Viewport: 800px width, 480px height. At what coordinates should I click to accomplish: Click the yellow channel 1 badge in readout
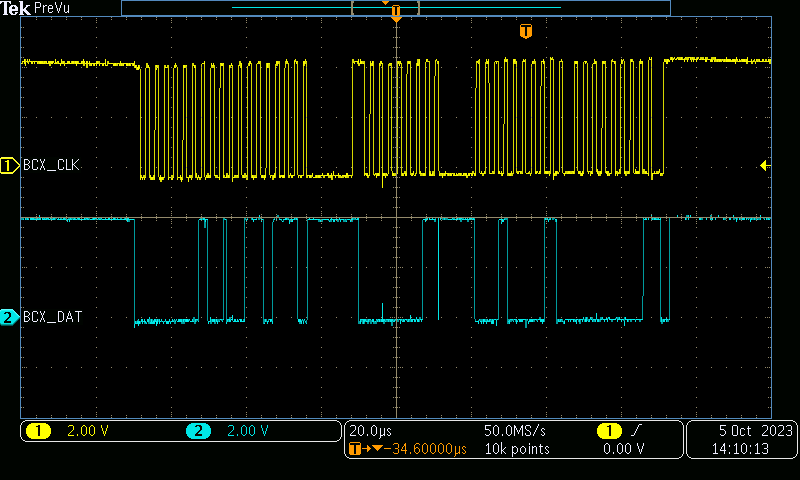[38, 431]
